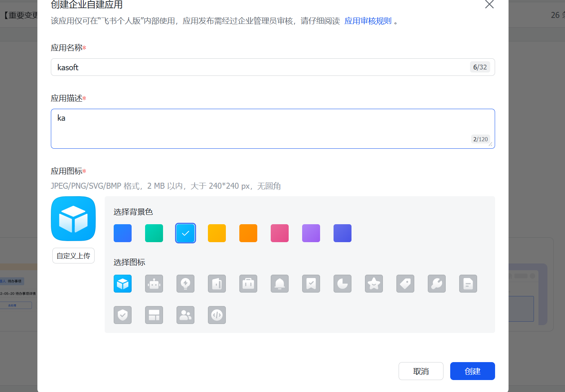Select the green background color
Viewport: 565px width, 392px height.
pyautogui.click(x=154, y=233)
